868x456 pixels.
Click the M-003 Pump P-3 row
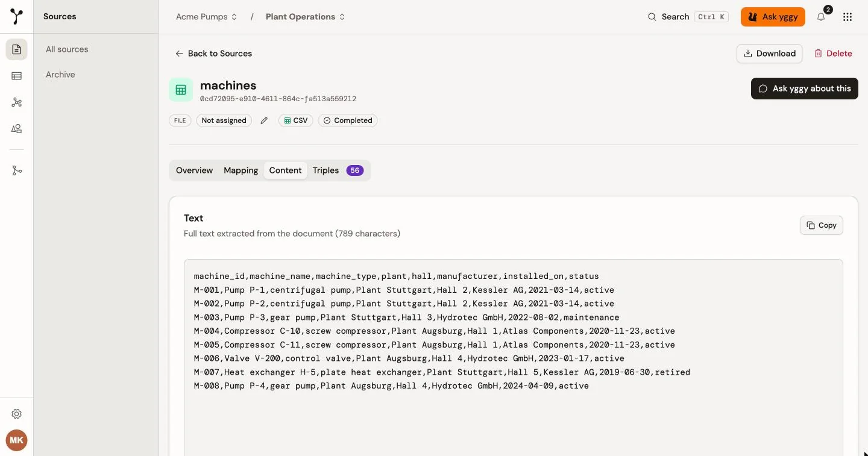pos(407,317)
